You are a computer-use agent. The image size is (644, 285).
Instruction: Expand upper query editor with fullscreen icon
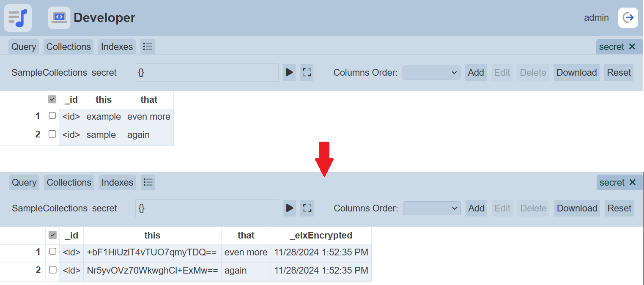[307, 73]
